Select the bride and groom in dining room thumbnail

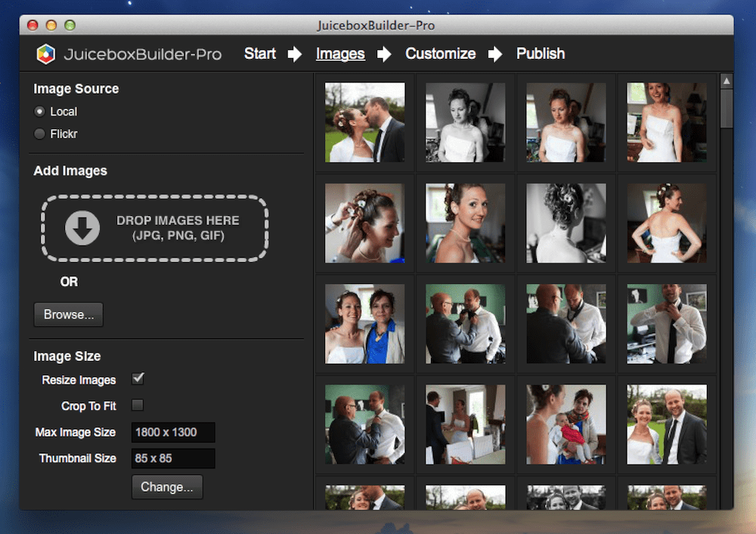tap(465, 424)
